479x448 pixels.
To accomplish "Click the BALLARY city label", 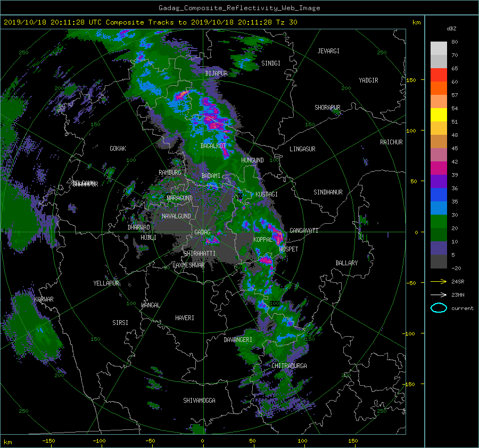I will [x=346, y=263].
